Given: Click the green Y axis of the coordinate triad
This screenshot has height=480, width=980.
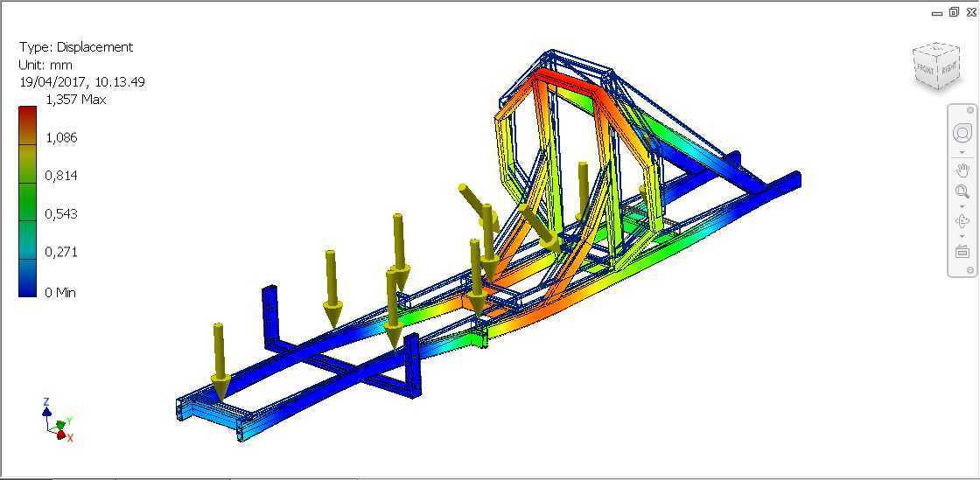Looking at the screenshot, I should [62, 423].
